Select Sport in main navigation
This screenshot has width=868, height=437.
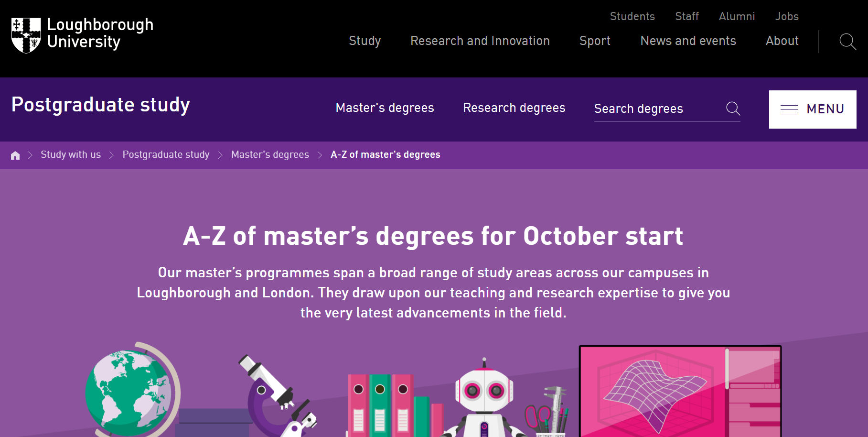[595, 41]
